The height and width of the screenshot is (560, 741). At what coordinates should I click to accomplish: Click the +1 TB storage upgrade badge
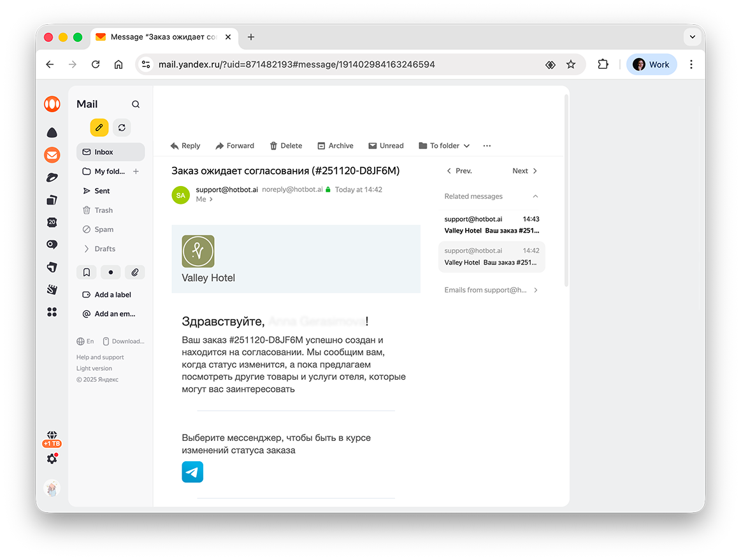click(x=52, y=444)
